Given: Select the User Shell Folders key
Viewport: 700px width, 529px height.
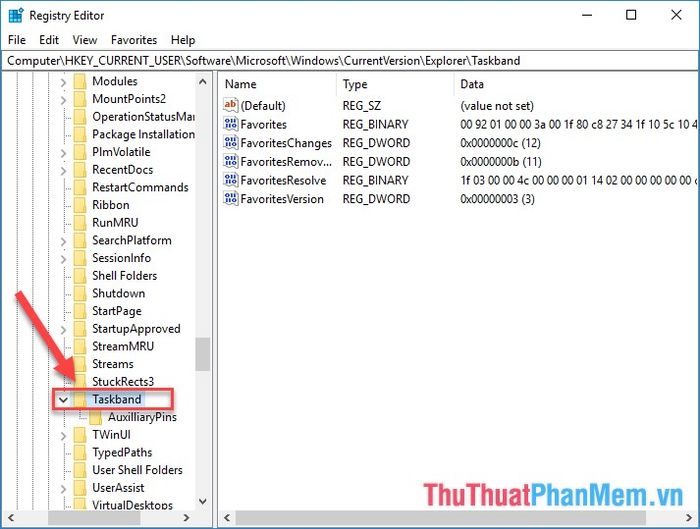Looking at the screenshot, I should click(x=137, y=470).
